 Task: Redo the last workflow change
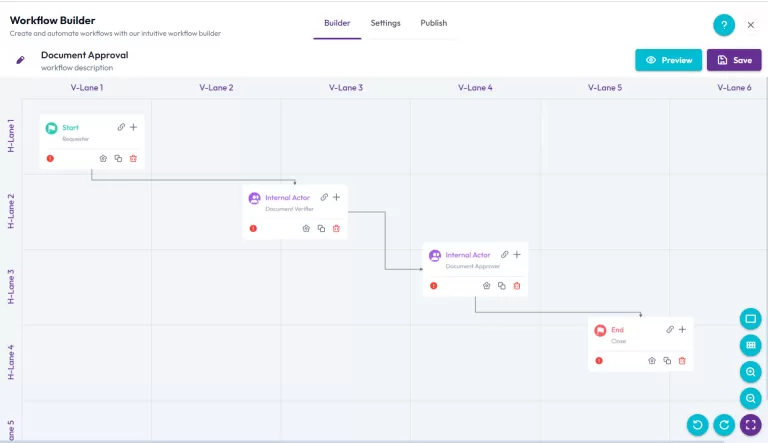click(724, 425)
